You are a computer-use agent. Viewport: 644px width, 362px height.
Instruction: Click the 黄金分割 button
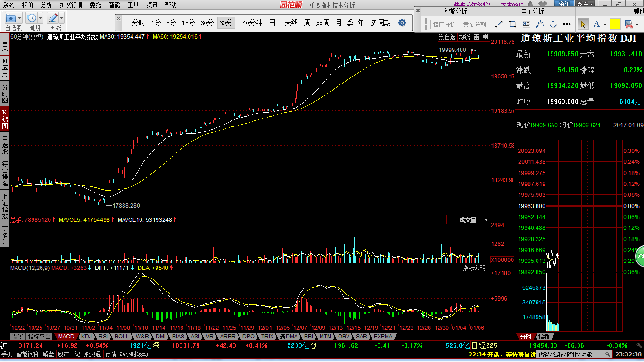[474, 25]
